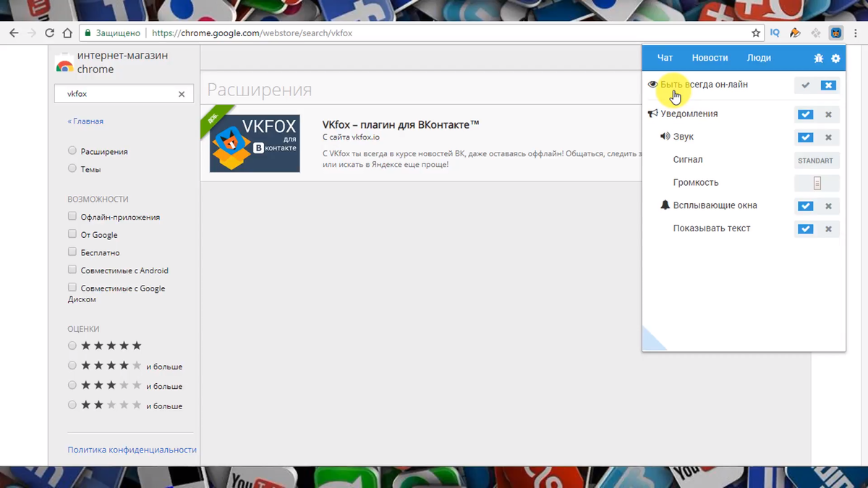Screen dimensions: 868x488
Task: Check the Офлайн-приложения checkbox
Action: click(72, 216)
